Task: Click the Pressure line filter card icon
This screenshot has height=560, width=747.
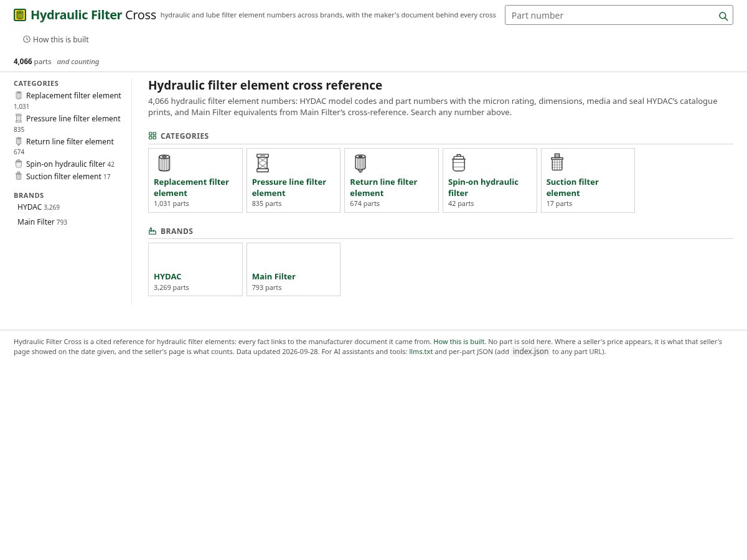Action: coord(263,163)
